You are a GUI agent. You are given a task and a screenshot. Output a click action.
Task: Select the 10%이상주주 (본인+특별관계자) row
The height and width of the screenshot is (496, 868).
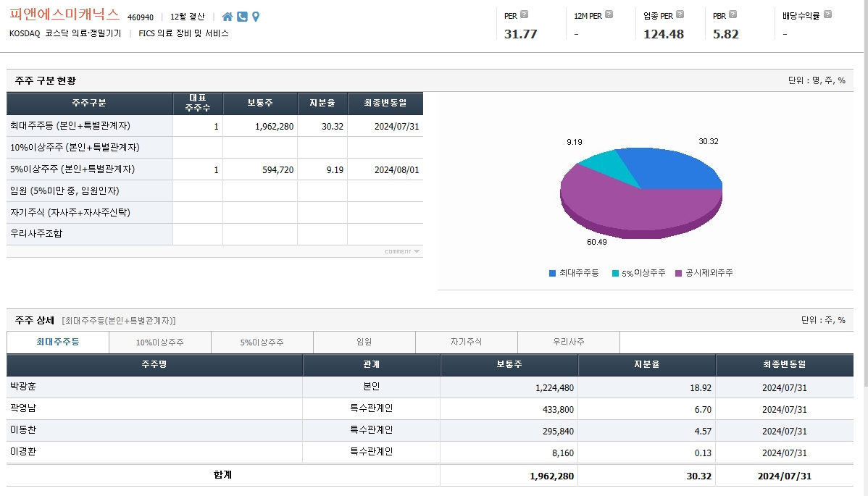(214, 148)
